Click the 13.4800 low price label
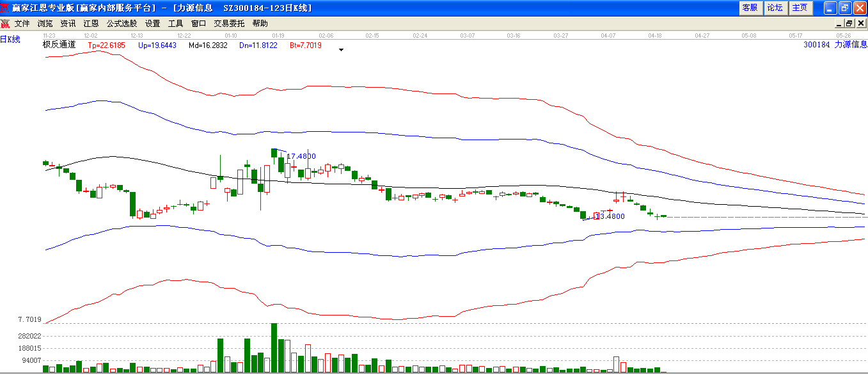The height and width of the screenshot is (375, 868). pyautogui.click(x=610, y=216)
